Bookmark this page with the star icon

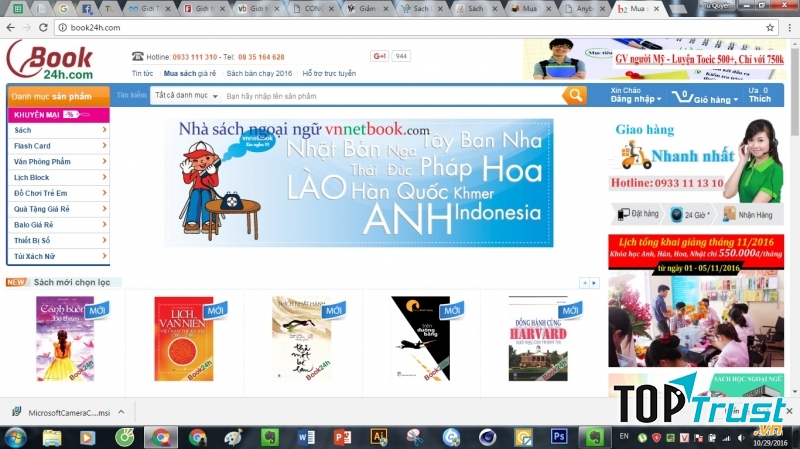coord(770,28)
